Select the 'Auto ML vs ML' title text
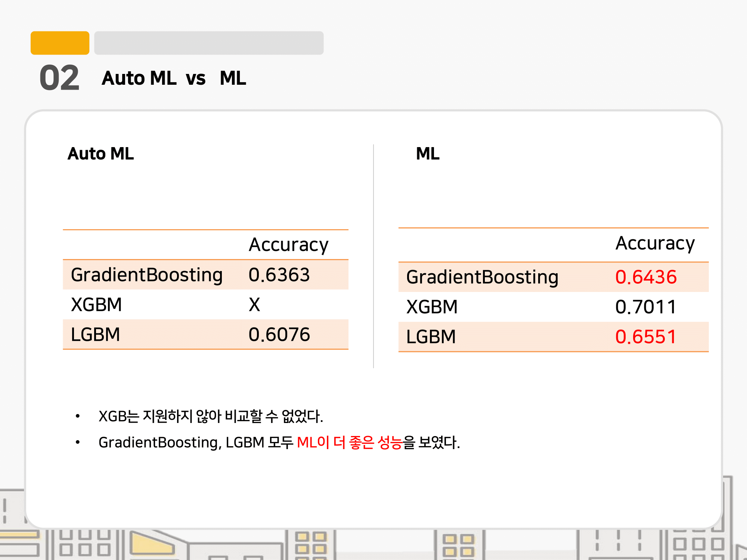This screenshot has width=747, height=560. click(174, 78)
